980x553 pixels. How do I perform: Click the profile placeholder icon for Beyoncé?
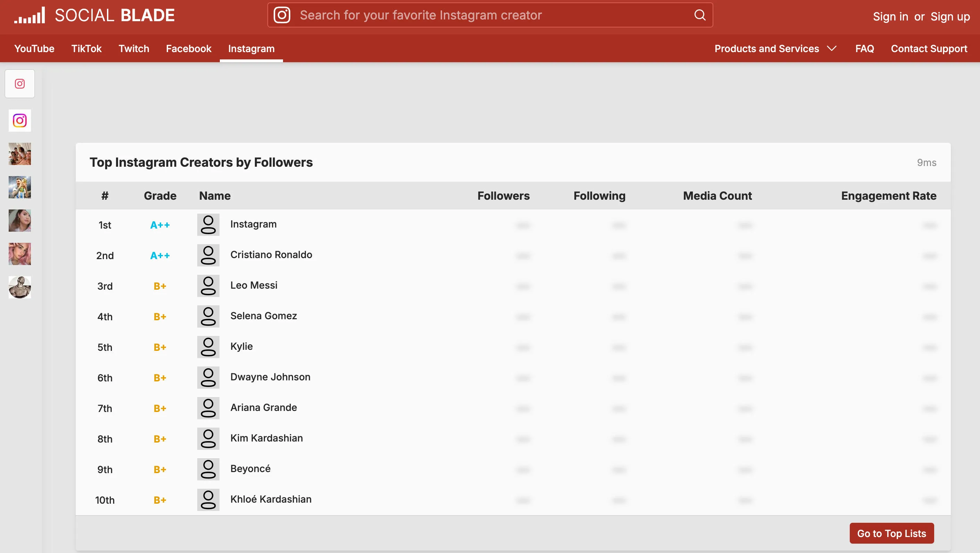click(x=208, y=469)
